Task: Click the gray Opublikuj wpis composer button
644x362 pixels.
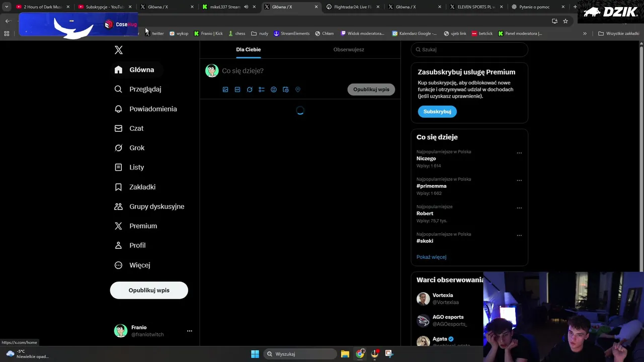Action: click(x=371, y=89)
